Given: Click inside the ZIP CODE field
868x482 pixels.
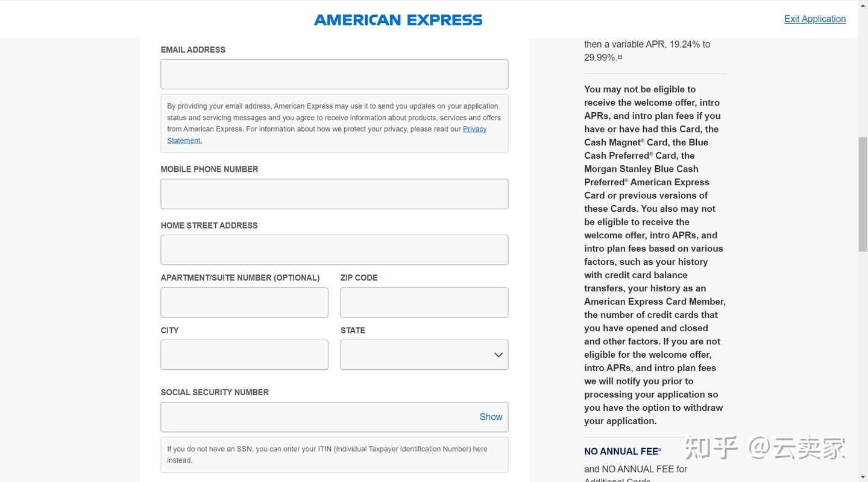Looking at the screenshot, I should pyautogui.click(x=424, y=302).
